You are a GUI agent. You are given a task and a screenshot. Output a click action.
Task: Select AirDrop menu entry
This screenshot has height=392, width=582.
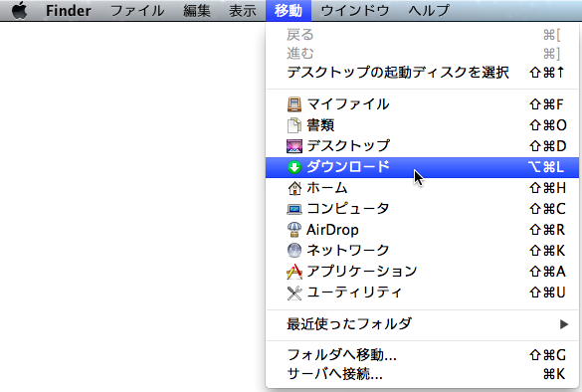[423, 230]
